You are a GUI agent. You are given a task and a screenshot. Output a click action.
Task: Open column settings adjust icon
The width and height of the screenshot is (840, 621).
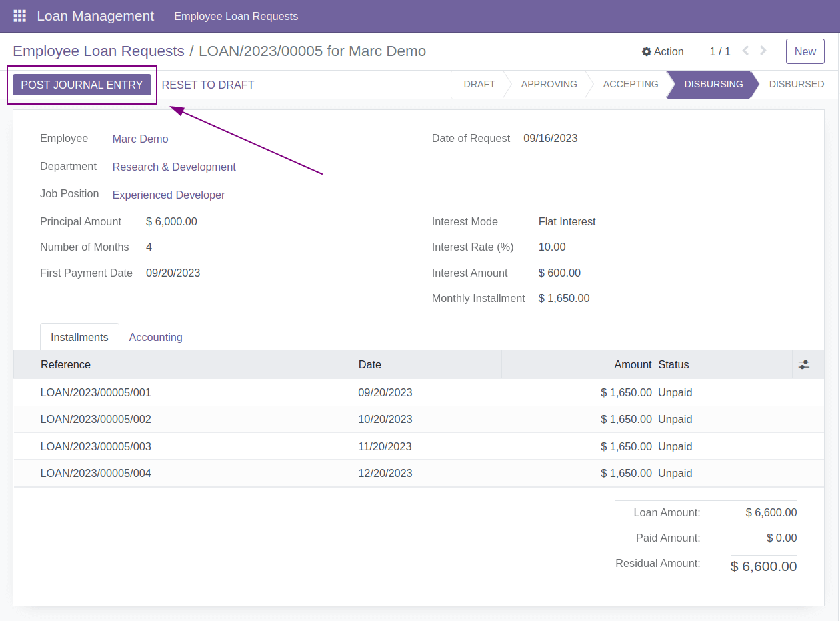[804, 364]
